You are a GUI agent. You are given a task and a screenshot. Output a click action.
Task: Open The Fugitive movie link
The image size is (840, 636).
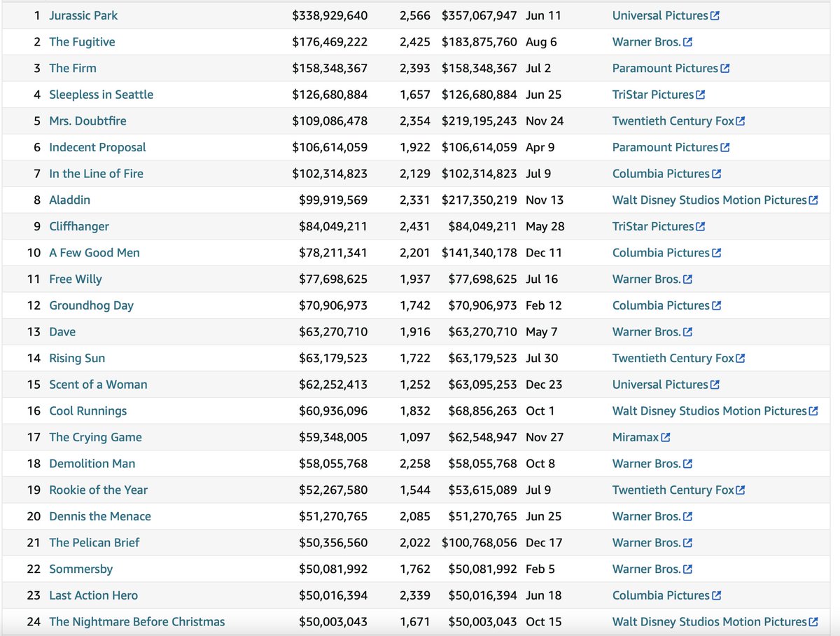point(82,42)
